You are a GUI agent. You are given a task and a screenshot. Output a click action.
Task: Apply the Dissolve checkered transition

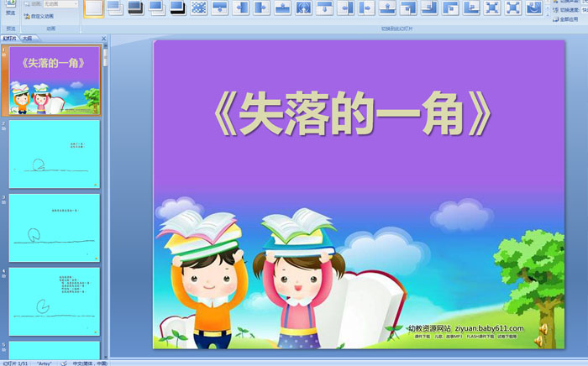[199, 8]
